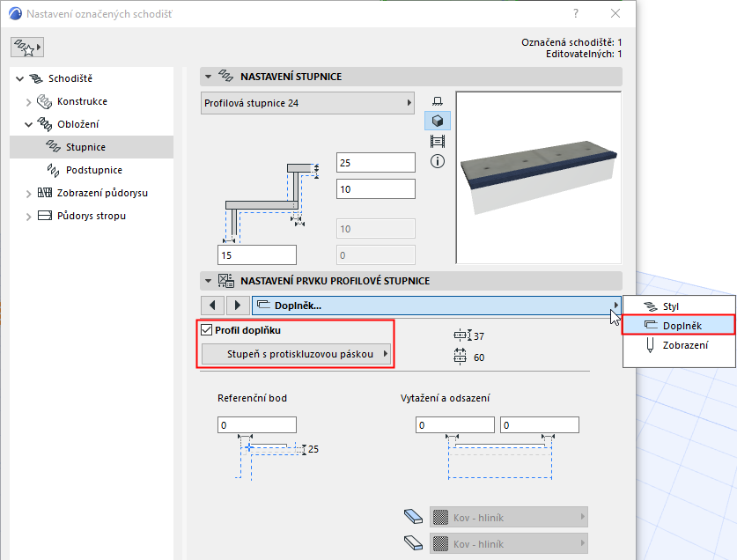Open the Favorites star button
This screenshot has height=560, width=737.
pyautogui.click(x=27, y=47)
